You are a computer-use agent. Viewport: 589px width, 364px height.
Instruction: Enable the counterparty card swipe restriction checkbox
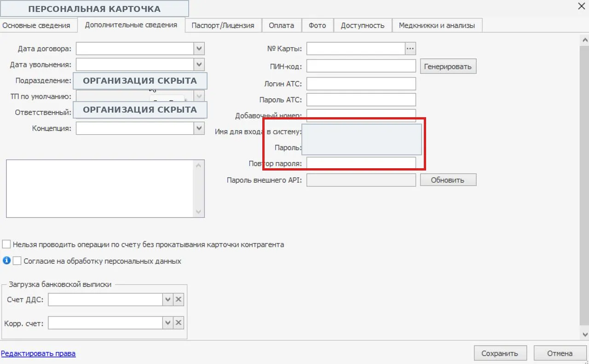(x=6, y=244)
